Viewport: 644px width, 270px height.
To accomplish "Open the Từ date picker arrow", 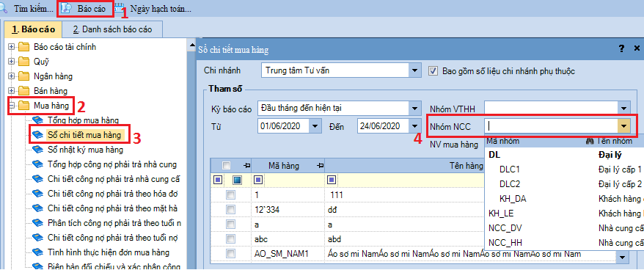I will [x=315, y=126].
